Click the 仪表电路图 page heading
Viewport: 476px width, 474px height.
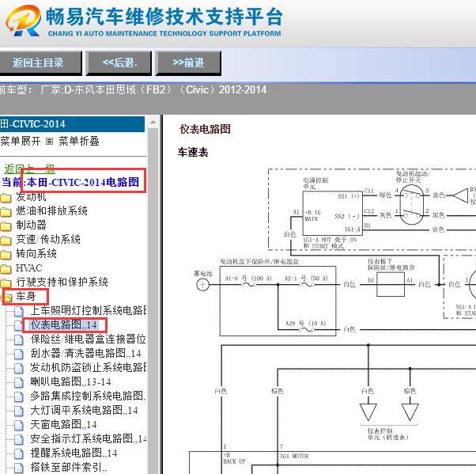coord(205,129)
